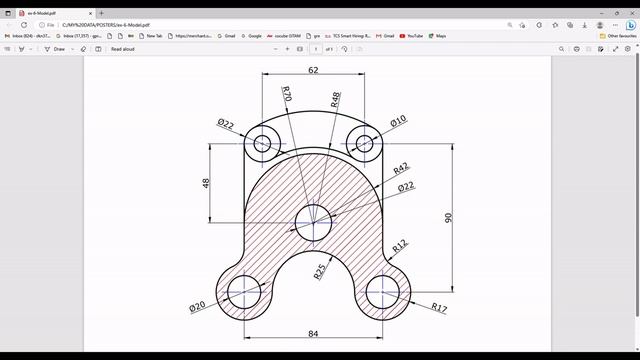
Task: Open the Maps bookmark
Action: pyautogui.click(x=437, y=36)
